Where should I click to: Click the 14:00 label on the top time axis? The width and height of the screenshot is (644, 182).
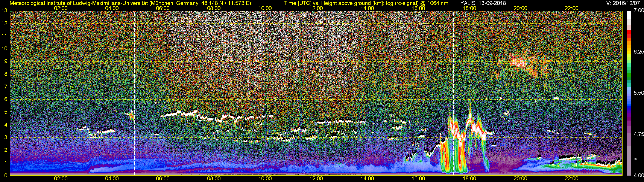click(367, 8)
